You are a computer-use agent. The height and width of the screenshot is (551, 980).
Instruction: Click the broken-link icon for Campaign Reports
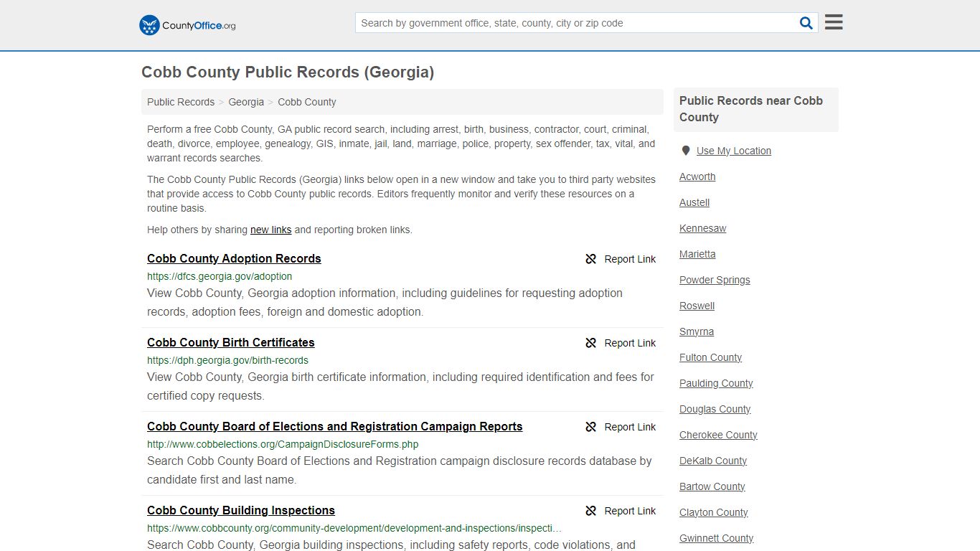(x=591, y=427)
